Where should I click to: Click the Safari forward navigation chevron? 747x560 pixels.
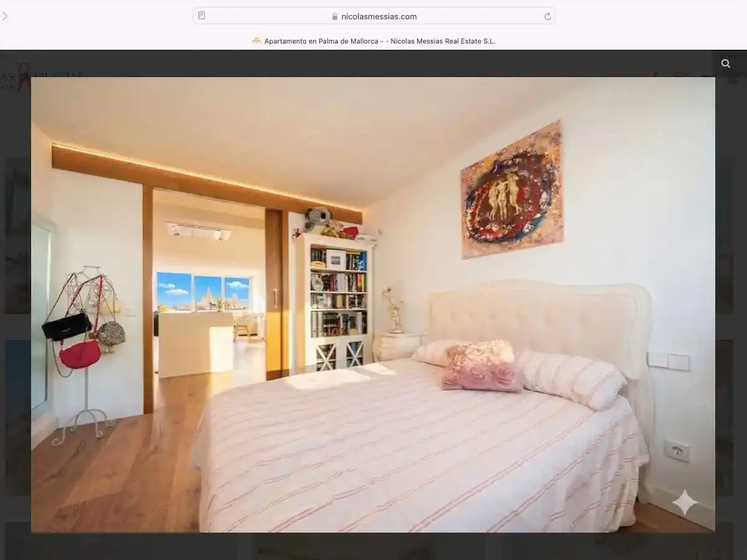(x=5, y=16)
